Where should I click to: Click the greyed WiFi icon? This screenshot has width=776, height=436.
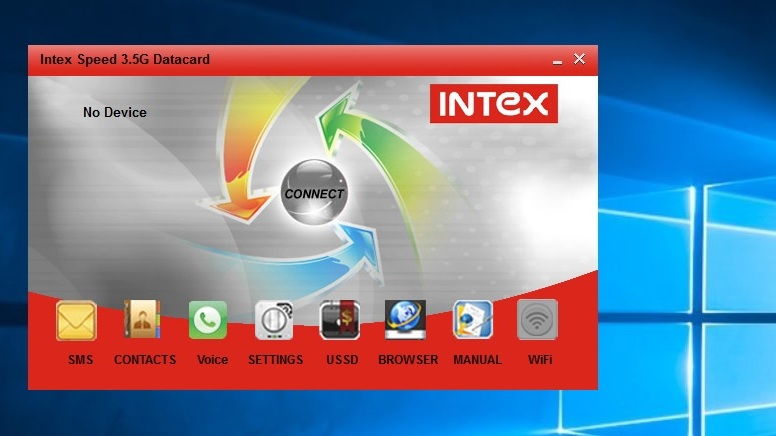pos(537,320)
